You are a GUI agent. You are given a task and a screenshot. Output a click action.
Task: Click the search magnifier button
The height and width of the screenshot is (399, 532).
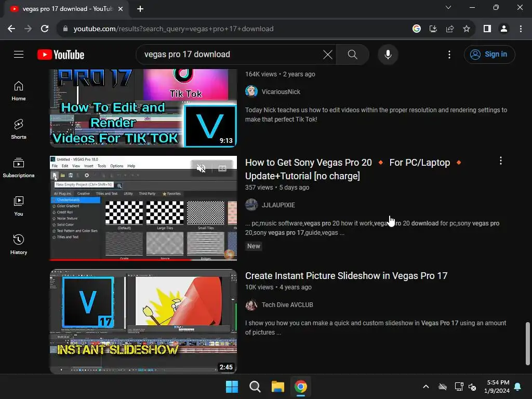point(353,54)
